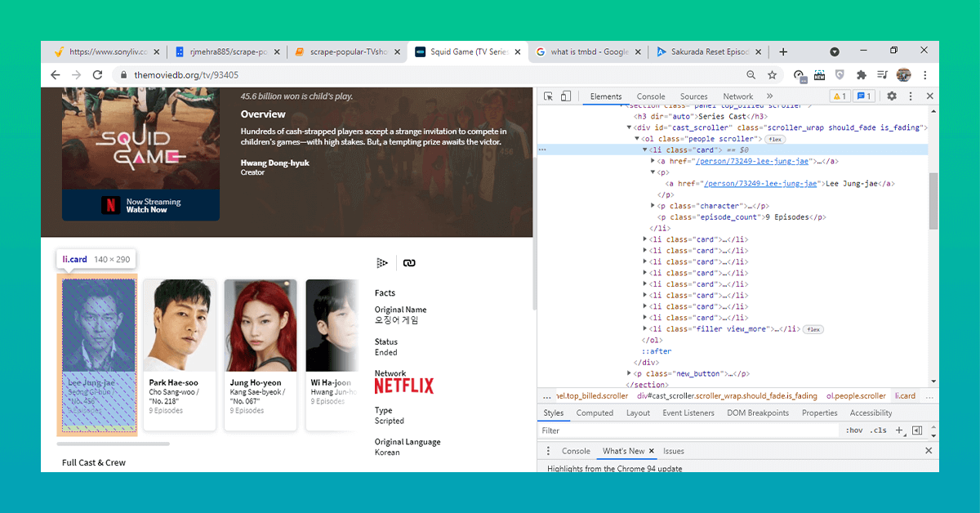
Task: Open the media control music-list icon
Action: pyautogui.click(x=881, y=75)
